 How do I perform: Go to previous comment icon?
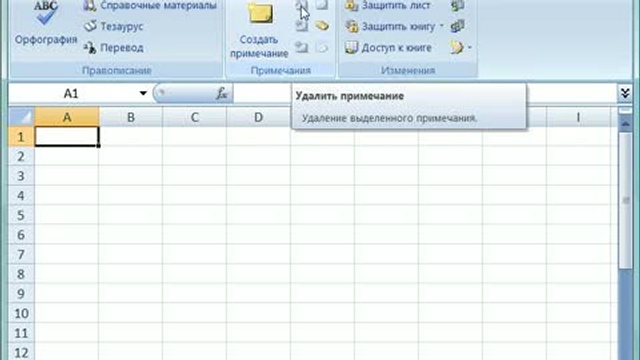[x=302, y=26]
